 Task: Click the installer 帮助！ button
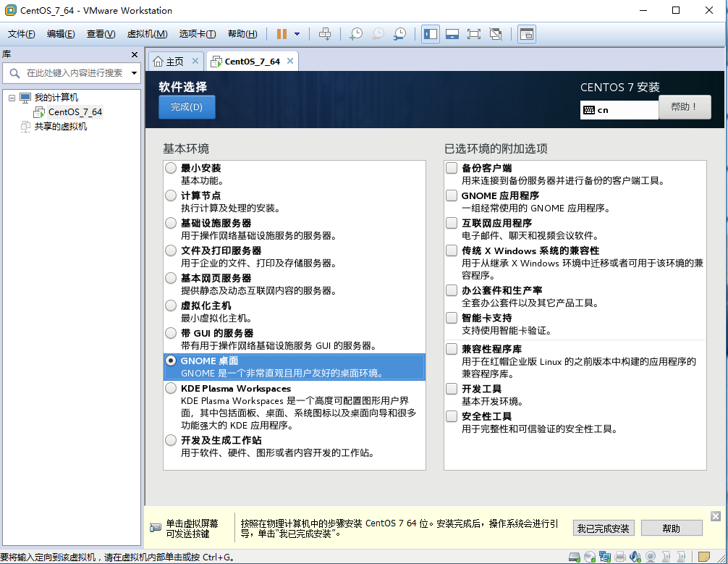coord(685,107)
